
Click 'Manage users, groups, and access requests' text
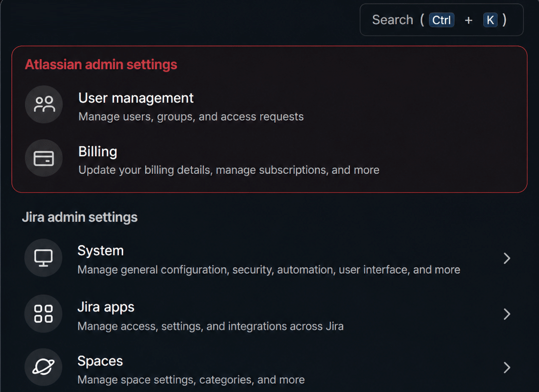(191, 117)
